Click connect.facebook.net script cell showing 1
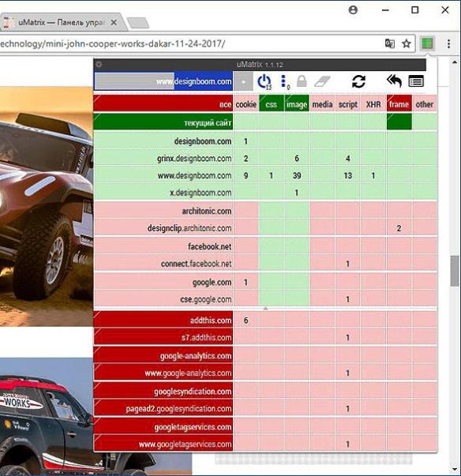 (348, 264)
